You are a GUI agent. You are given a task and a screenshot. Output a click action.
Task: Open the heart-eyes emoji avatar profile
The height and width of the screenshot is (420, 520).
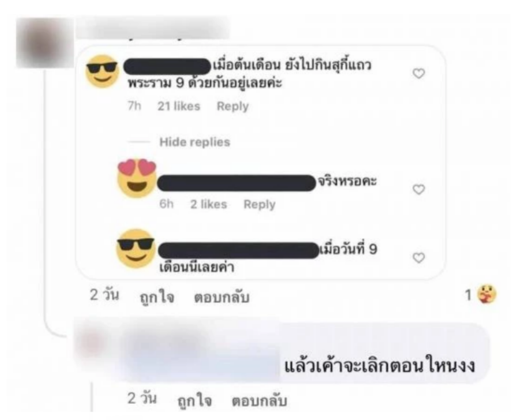[x=137, y=178]
